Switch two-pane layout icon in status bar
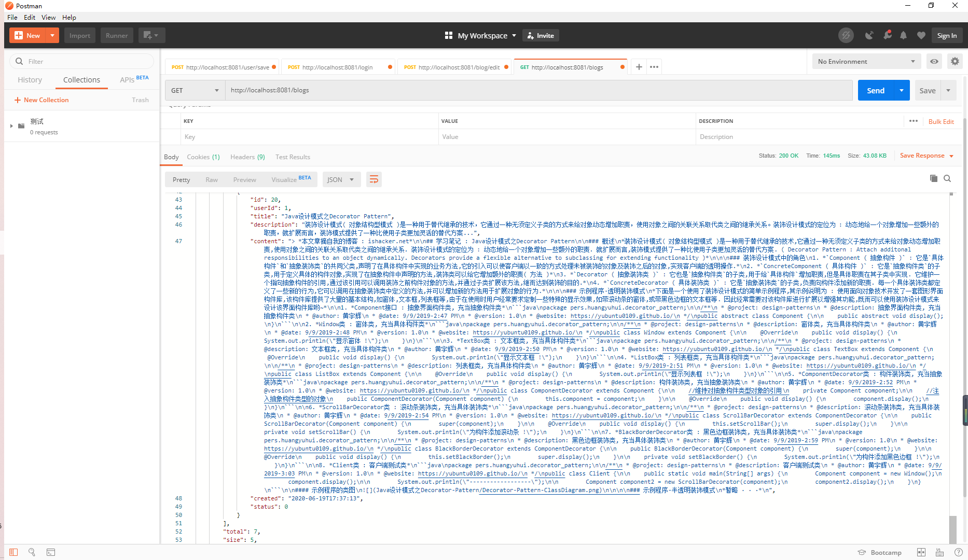The height and width of the screenshot is (560, 968). (x=921, y=553)
